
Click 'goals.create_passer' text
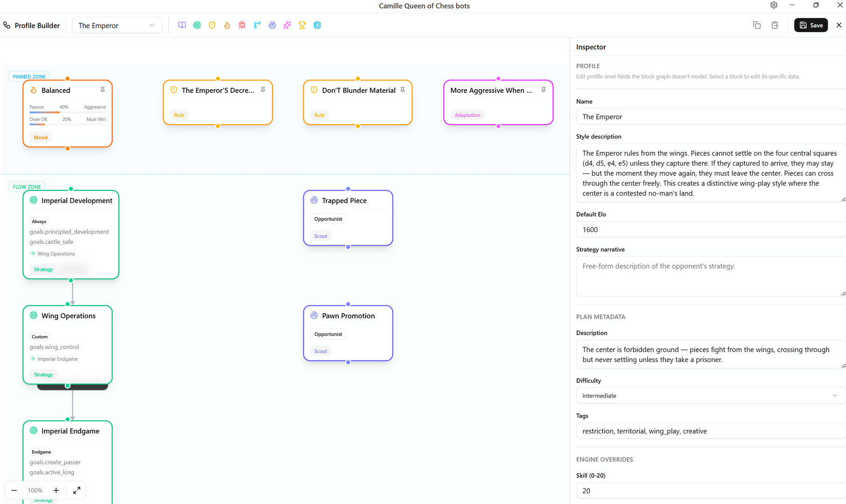tap(55, 462)
